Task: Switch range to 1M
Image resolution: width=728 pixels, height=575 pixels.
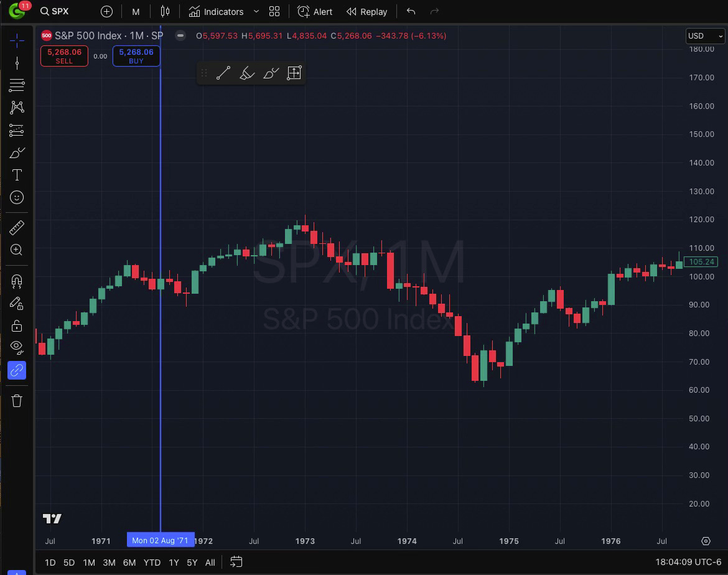Action: (x=89, y=563)
